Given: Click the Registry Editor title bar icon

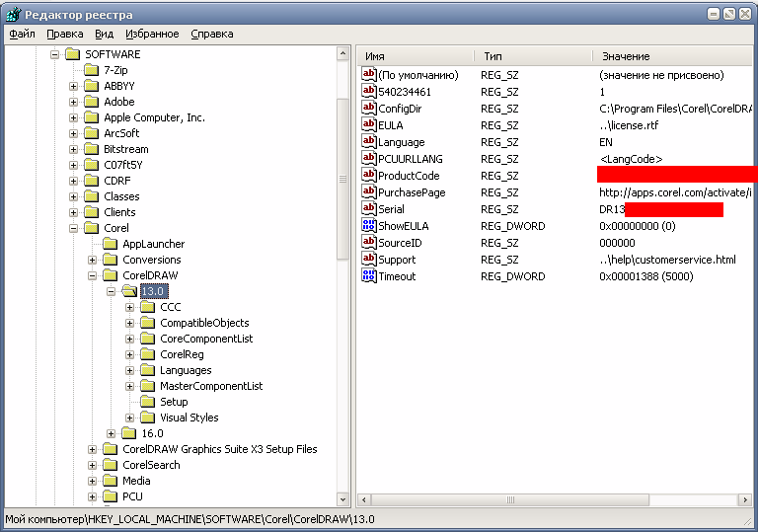Looking at the screenshot, I should coord(14,15).
